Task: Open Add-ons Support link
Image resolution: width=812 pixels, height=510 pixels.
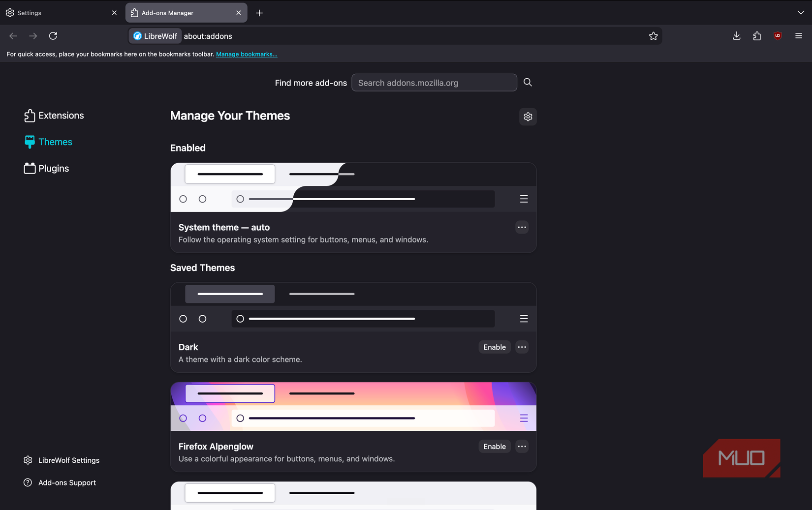Action: [60, 483]
